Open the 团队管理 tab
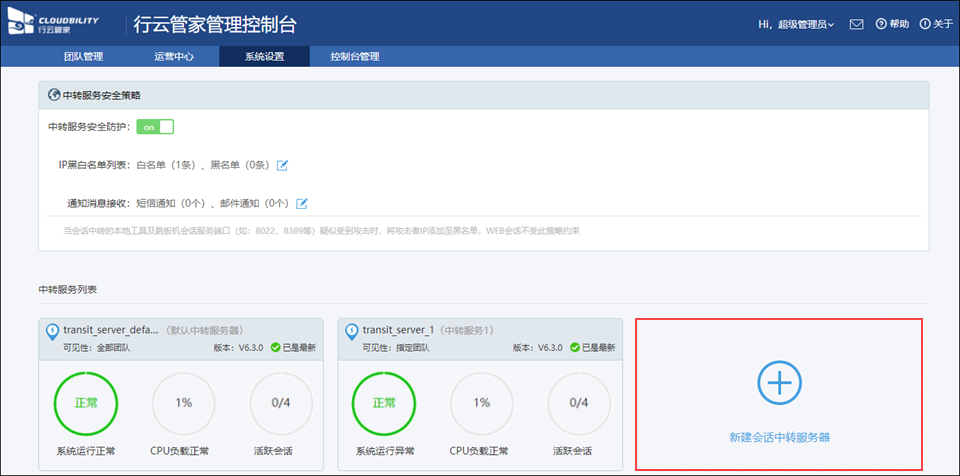 pyautogui.click(x=83, y=56)
